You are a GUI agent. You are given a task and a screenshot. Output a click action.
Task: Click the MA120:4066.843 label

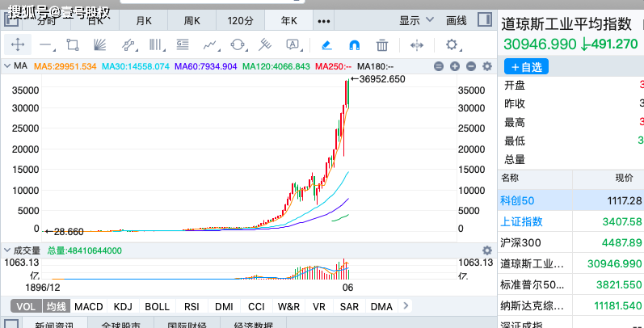(x=276, y=66)
